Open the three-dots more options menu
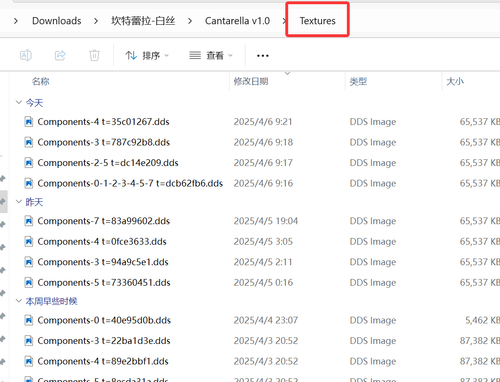500x382 pixels. [x=263, y=56]
